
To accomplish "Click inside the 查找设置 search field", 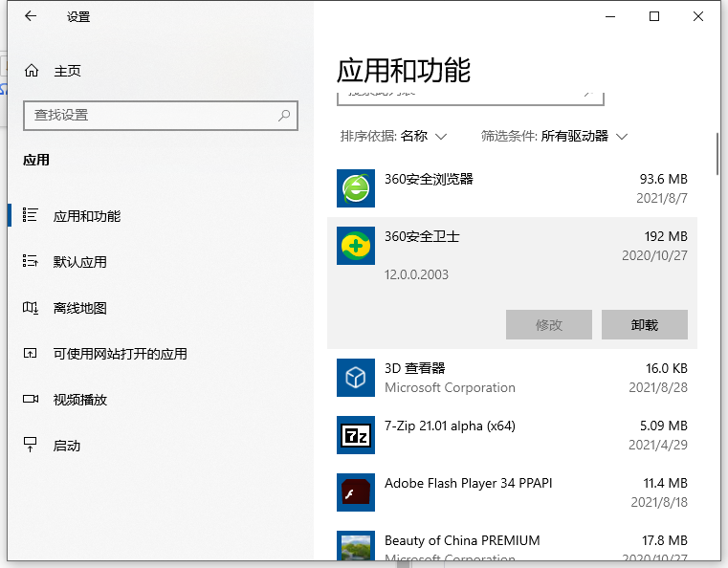I will (148, 115).
